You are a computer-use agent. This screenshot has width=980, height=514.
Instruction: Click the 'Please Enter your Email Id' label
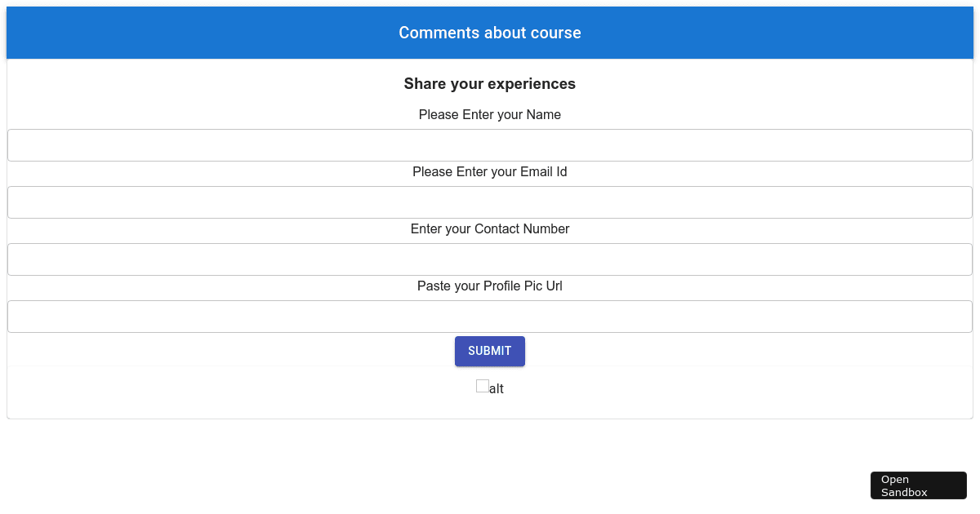tap(490, 172)
